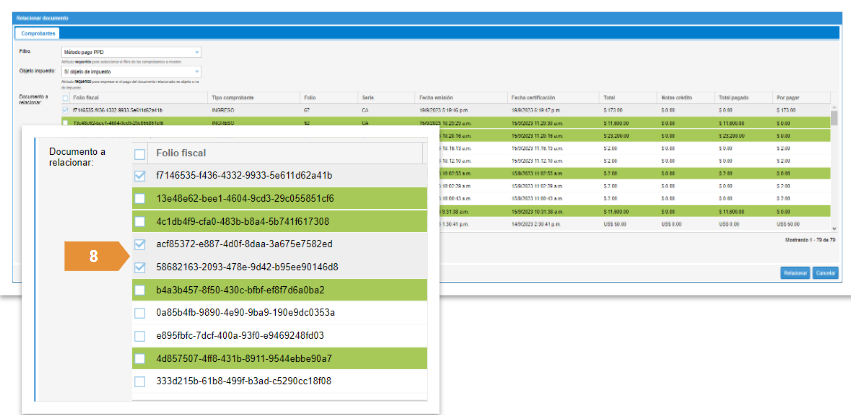Open the Comprobantes tab
Viewport: 851px width, 415px height.
[x=39, y=33]
